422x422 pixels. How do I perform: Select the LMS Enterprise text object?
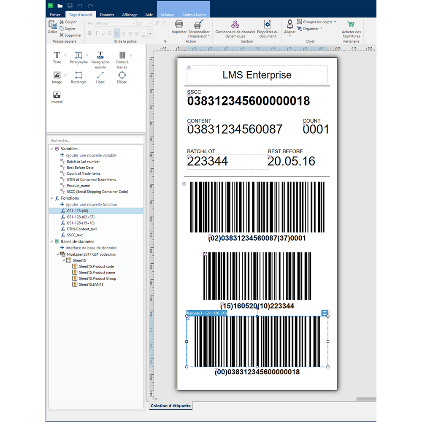[x=257, y=75]
